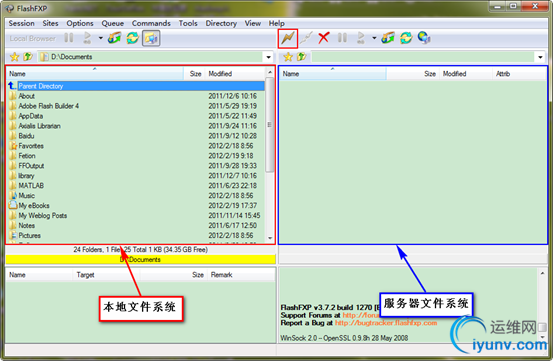Select the About folder
The width and height of the screenshot is (553, 361).
(136, 96)
